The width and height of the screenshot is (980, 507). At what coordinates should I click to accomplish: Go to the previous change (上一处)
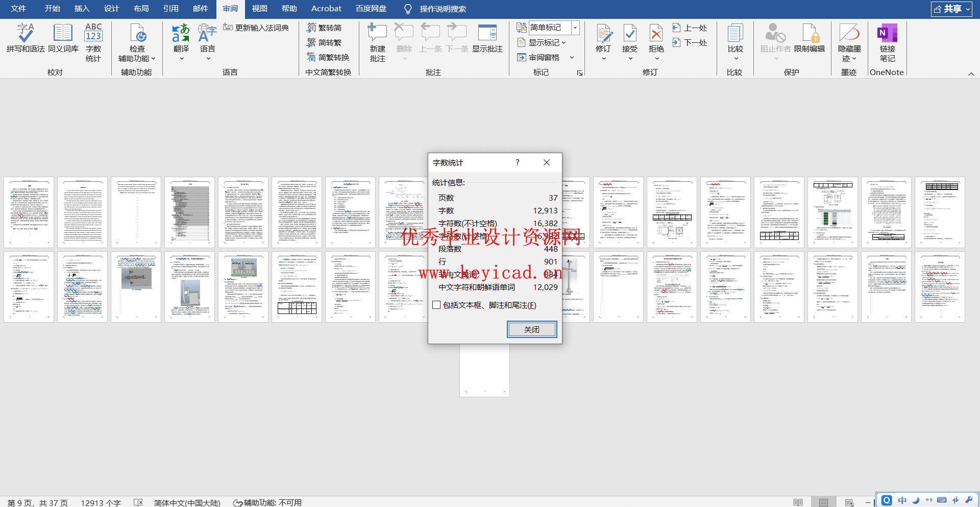coord(690,28)
